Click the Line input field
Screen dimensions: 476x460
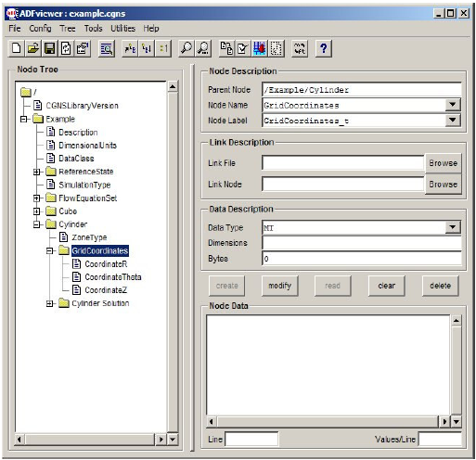click(x=251, y=440)
